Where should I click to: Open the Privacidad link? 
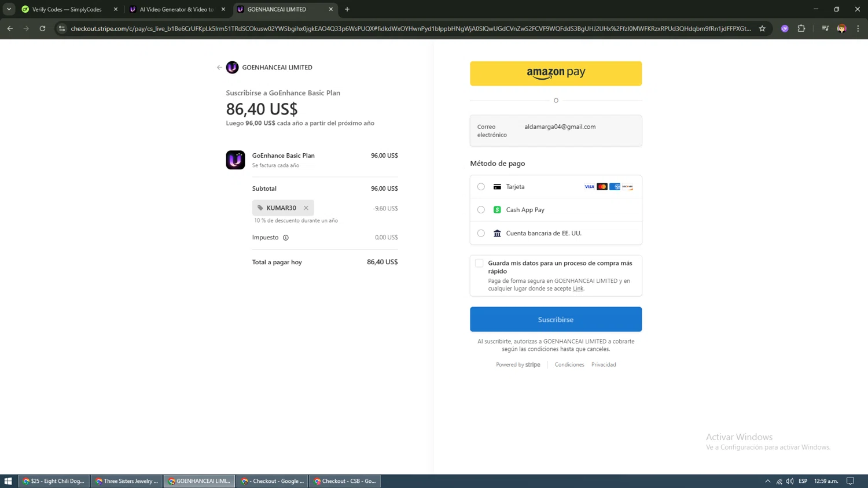604,365
